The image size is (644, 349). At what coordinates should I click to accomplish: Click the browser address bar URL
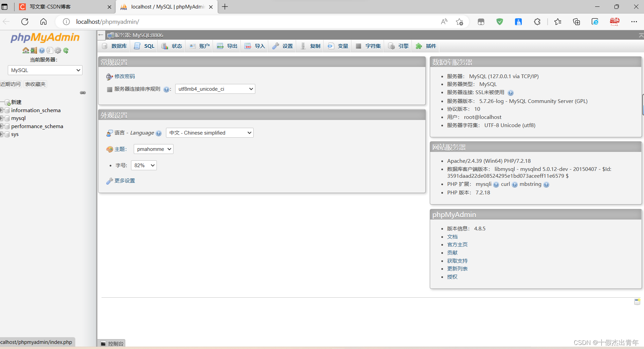coord(108,22)
